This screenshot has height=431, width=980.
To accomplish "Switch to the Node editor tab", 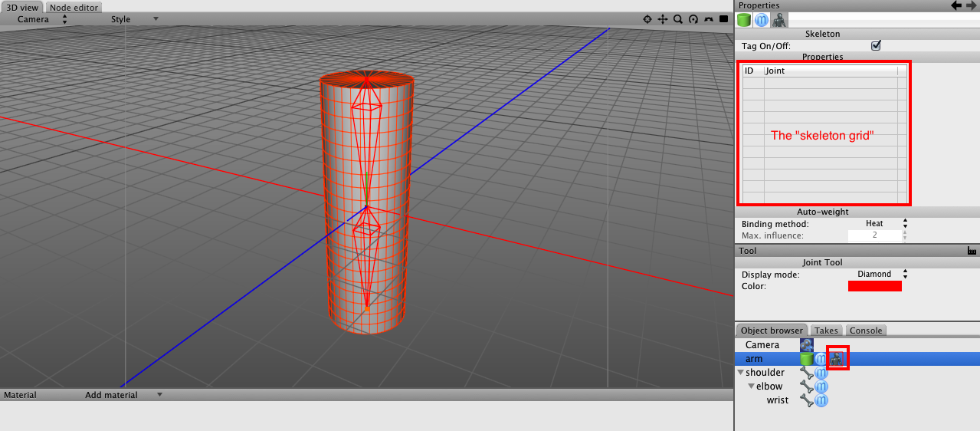I will click(x=74, y=8).
